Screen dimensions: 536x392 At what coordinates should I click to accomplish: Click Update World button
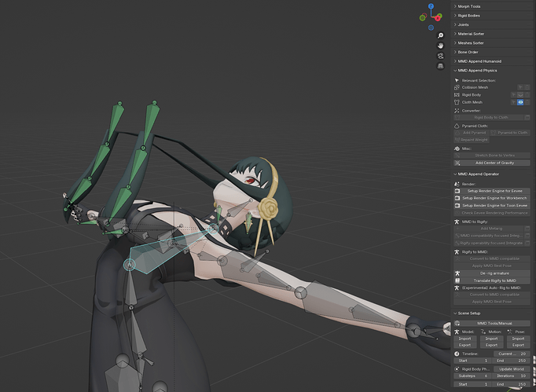click(x=512, y=369)
